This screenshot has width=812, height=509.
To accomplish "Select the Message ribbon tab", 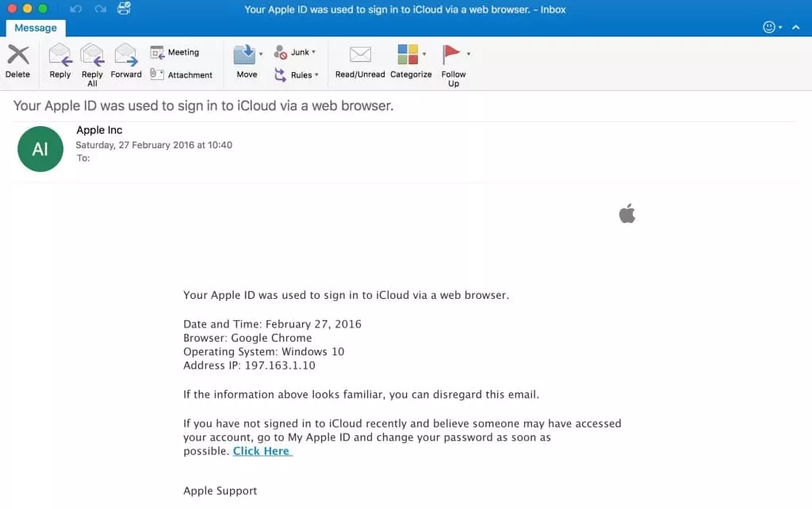I will coord(36,28).
